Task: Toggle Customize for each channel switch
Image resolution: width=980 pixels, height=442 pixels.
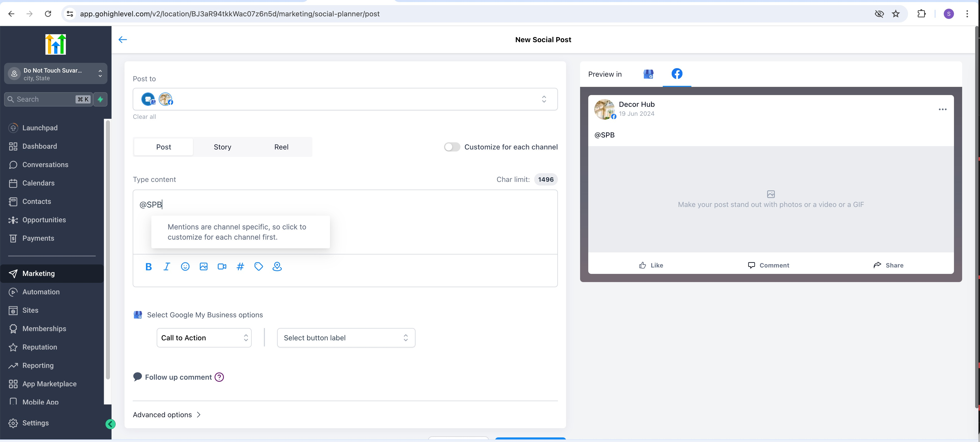Action: coord(452,147)
